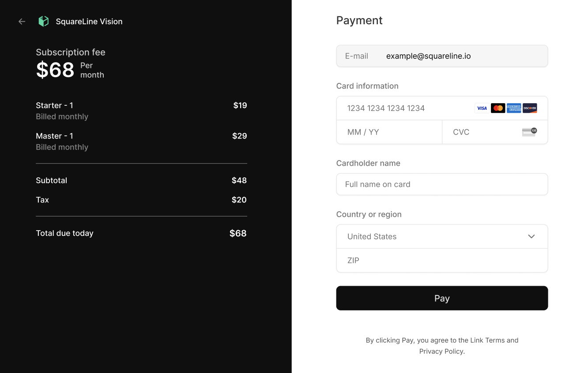588x373 pixels.
Task: Open the Privacy Policy link
Action: (x=441, y=351)
